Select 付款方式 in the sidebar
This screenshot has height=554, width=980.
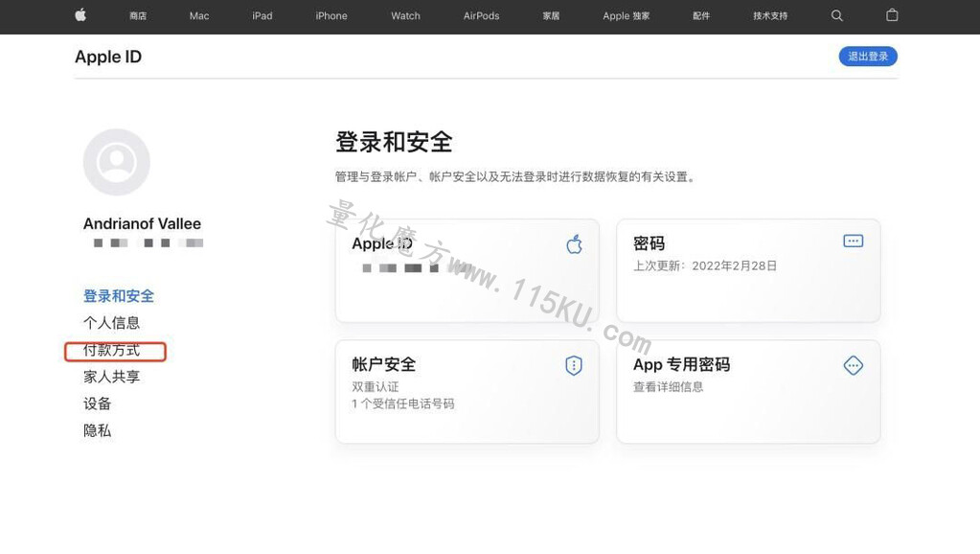coord(111,350)
